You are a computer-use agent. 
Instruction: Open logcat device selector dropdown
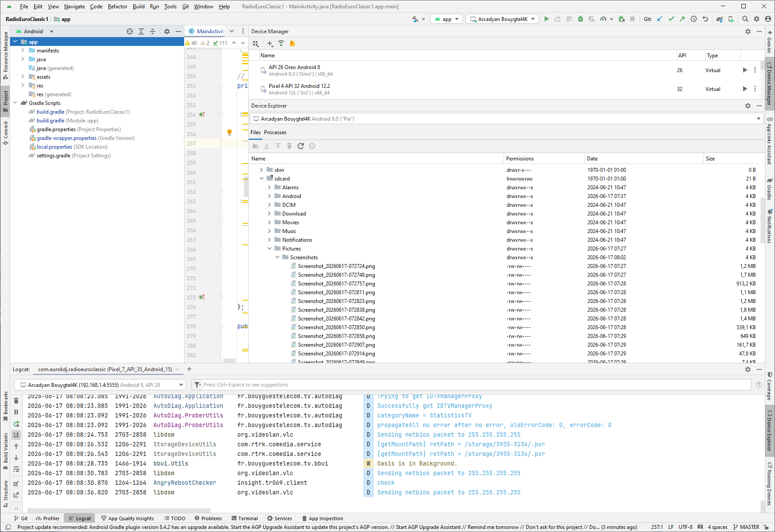pyautogui.click(x=100, y=385)
